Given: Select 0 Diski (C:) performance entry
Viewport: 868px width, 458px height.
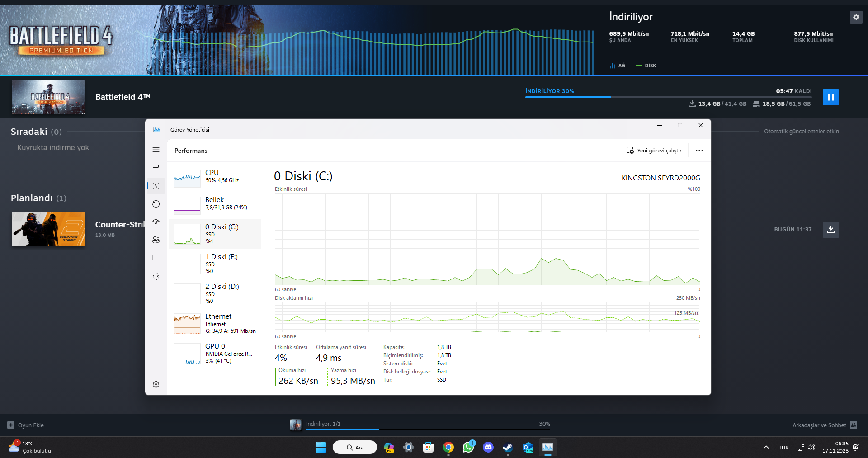Looking at the screenshot, I should coord(215,234).
